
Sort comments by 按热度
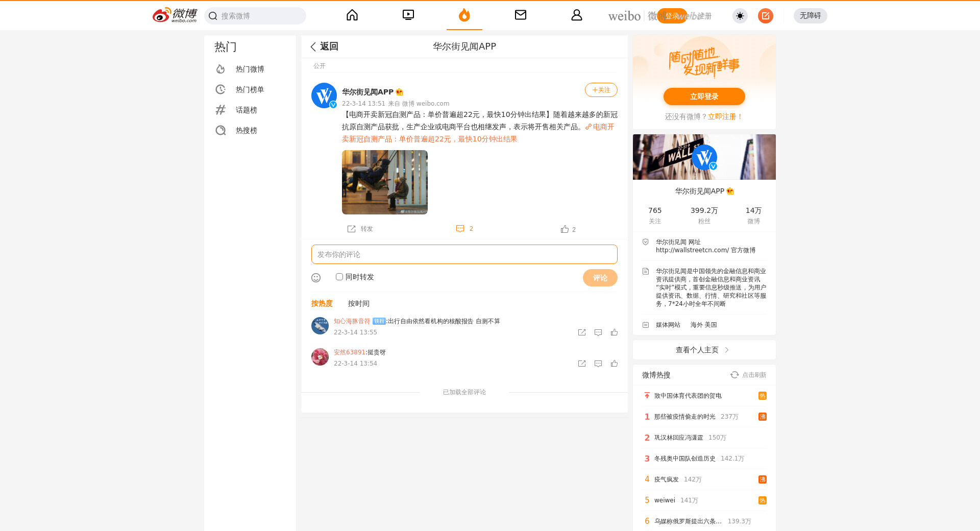pos(322,303)
